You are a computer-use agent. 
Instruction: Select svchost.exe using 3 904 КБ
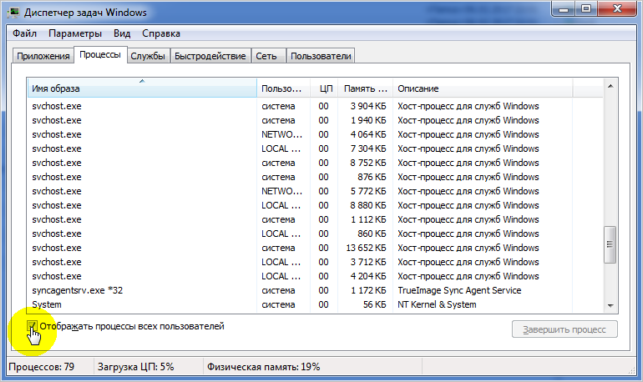(x=316, y=106)
